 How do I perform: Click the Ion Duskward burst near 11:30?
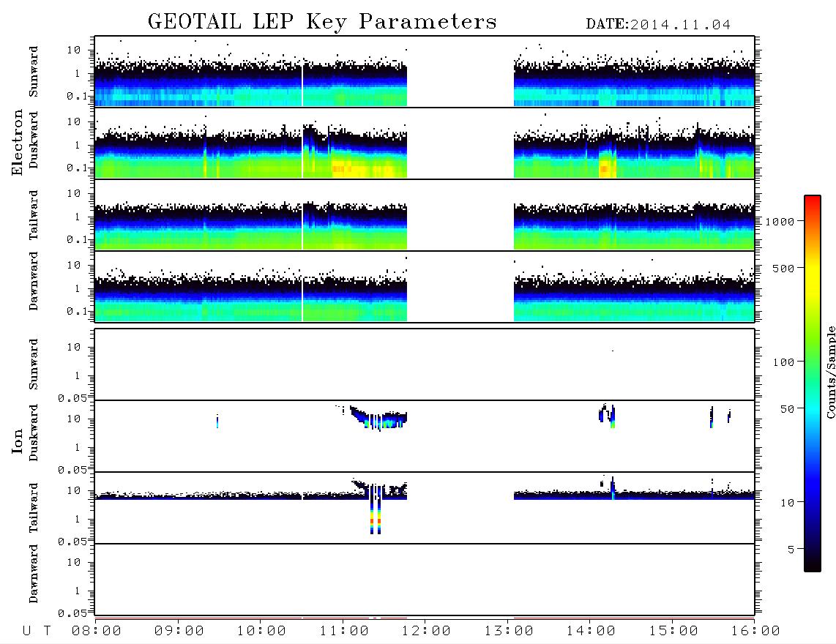(380, 419)
